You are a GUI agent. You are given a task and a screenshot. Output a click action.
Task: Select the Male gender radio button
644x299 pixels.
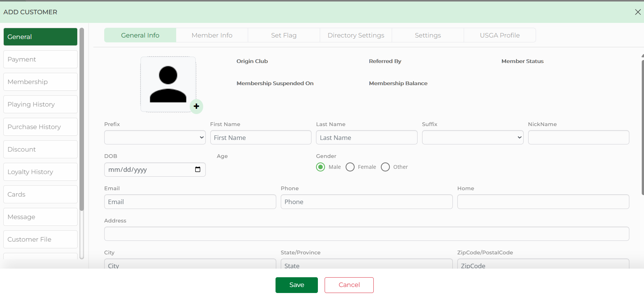pyautogui.click(x=321, y=167)
